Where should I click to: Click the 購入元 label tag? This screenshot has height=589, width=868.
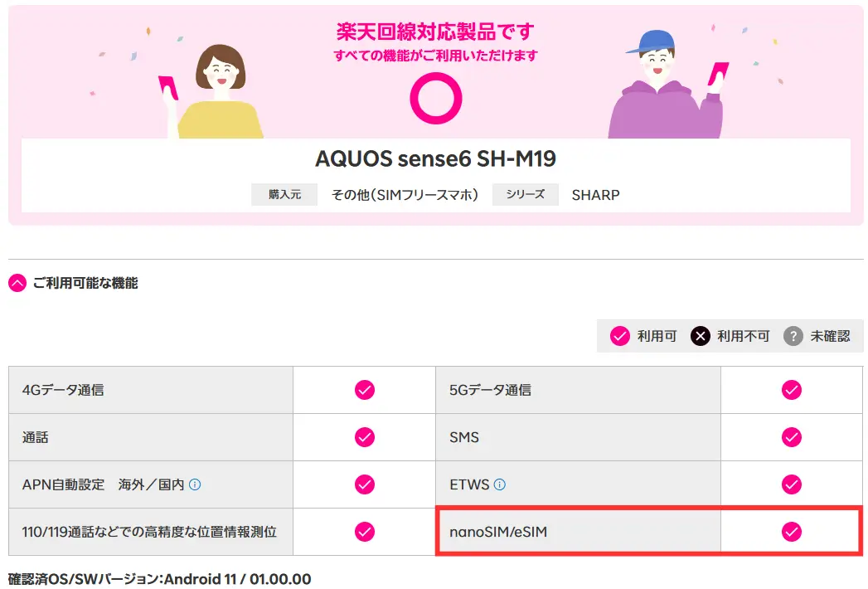tap(284, 195)
